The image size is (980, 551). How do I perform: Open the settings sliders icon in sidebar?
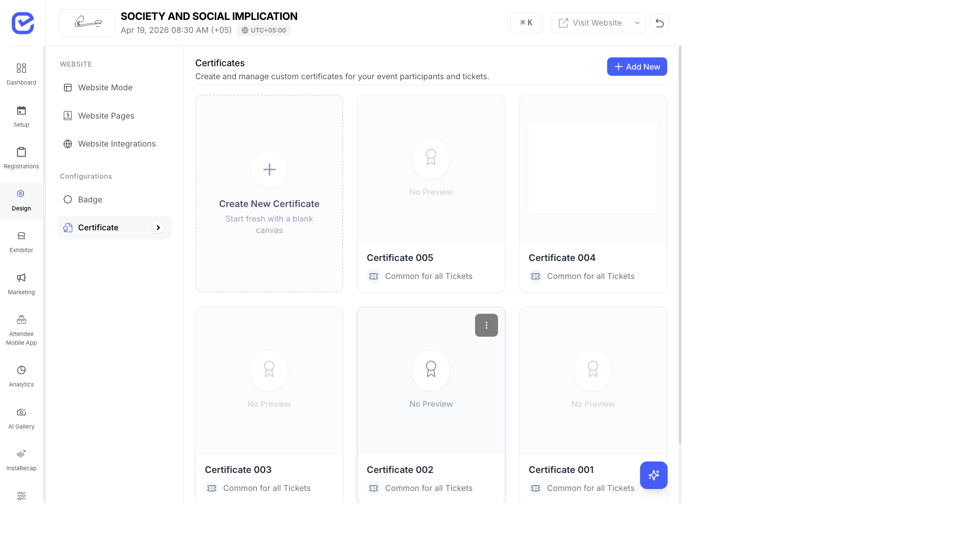[x=21, y=496]
